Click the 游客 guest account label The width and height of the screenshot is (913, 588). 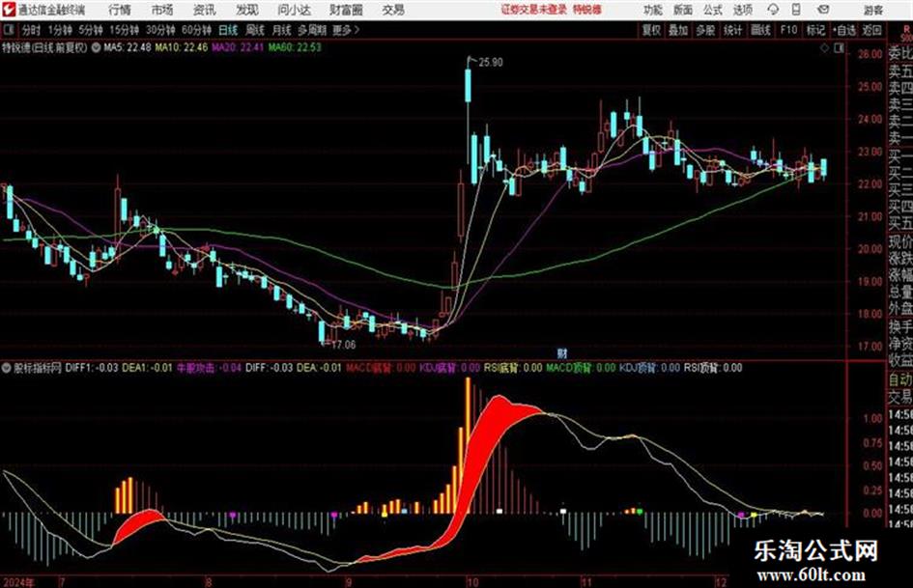(873, 10)
